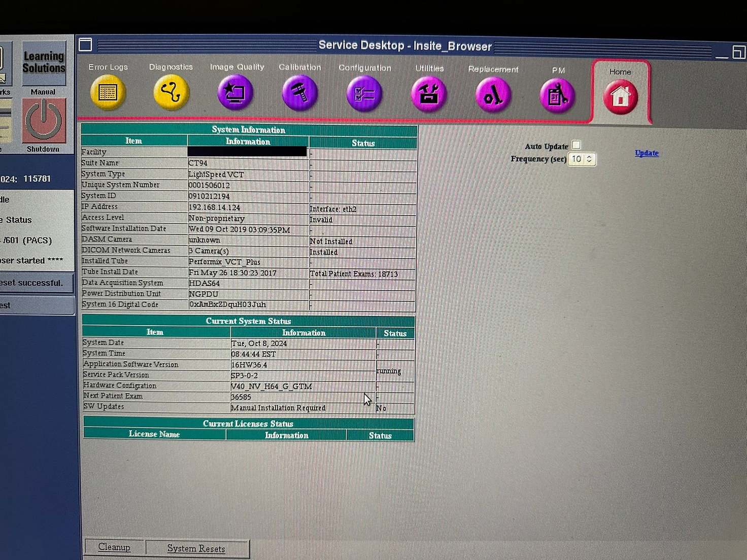Image resolution: width=747 pixels, height=560 pixels.
Task: Switch to the Cleanup tab
Action: [x=114, y=547]
